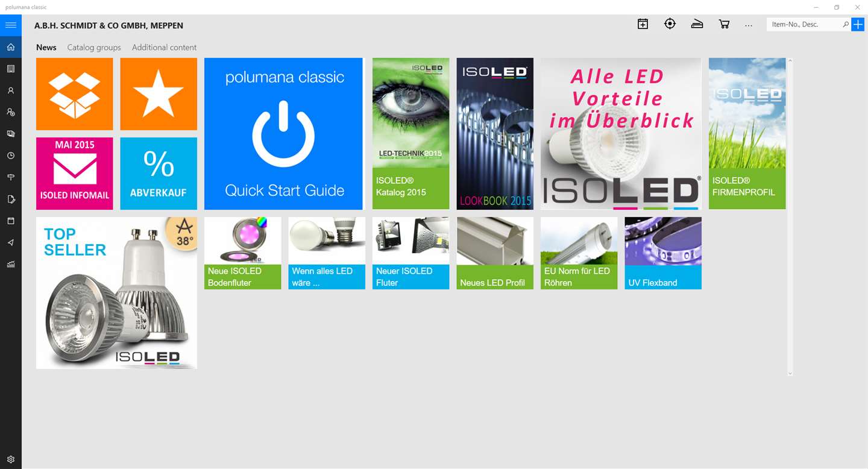Open the document-edit icon in sidebar
Viewport: 868px width, 469px height.
[11, 199]
